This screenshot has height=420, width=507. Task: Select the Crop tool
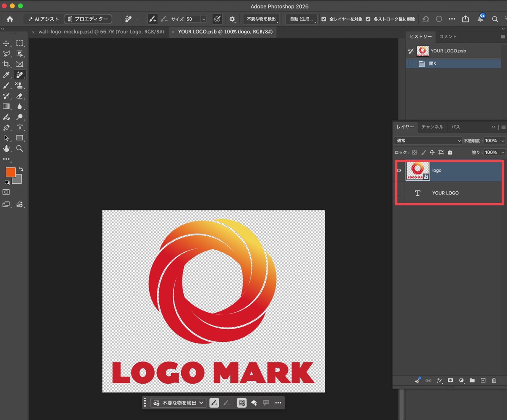click(6, 64)
